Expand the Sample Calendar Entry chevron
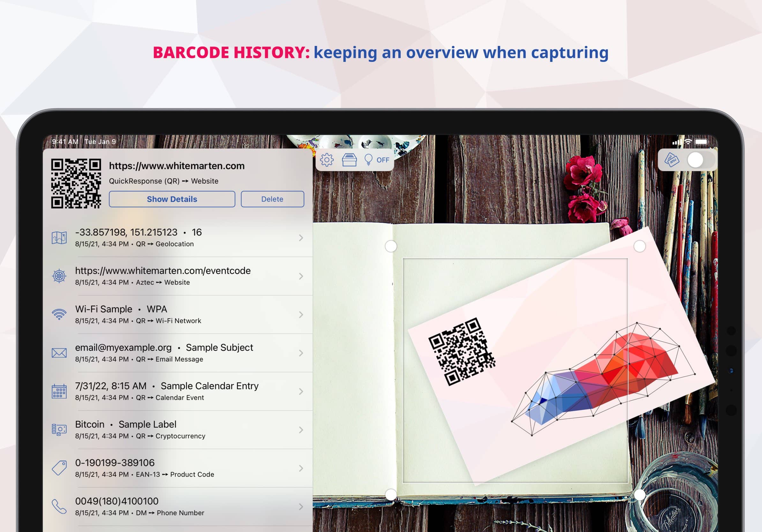The width and height of the screenshot is (762, 532). click(301, 392)
